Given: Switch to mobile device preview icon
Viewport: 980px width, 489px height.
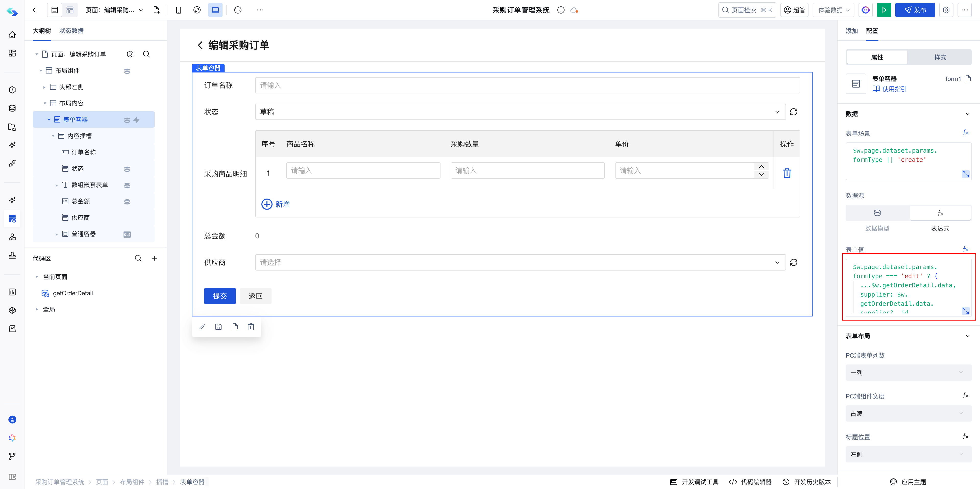Looking at the screenshot, I should pyautogui.click(x=178, y=10).
